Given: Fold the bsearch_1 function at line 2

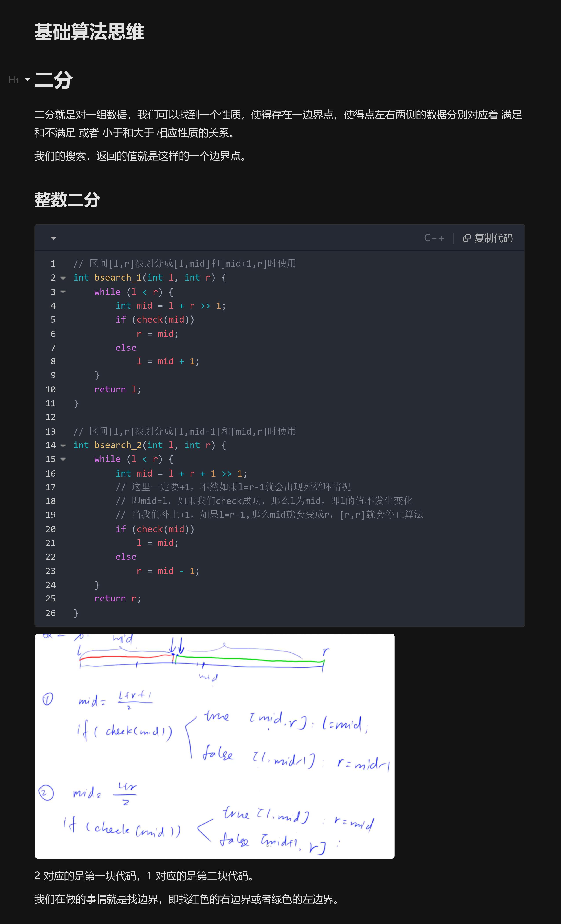Looking at the screenshot, I should click(x=63, y=278).
